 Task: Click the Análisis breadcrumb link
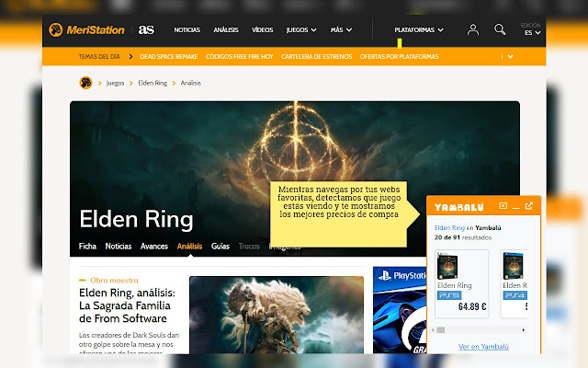click(x=191, y=83)
